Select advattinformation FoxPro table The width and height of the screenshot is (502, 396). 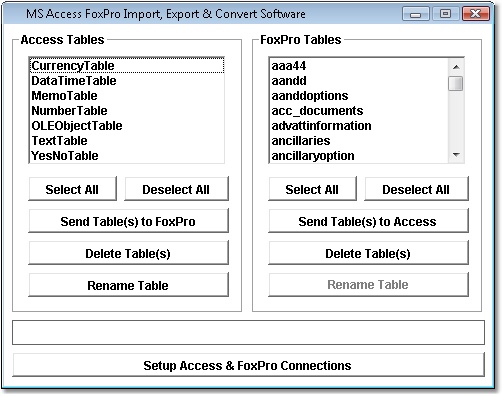[359, 126]
